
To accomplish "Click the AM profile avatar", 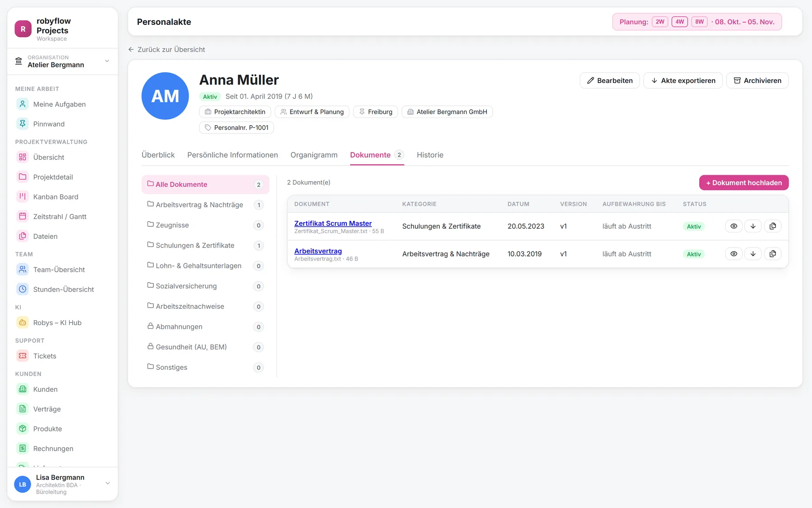I will [x=165, y=96].
